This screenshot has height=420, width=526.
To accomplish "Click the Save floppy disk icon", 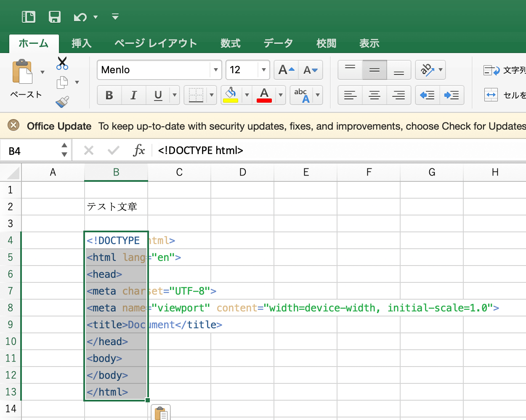I will point(55,17).
